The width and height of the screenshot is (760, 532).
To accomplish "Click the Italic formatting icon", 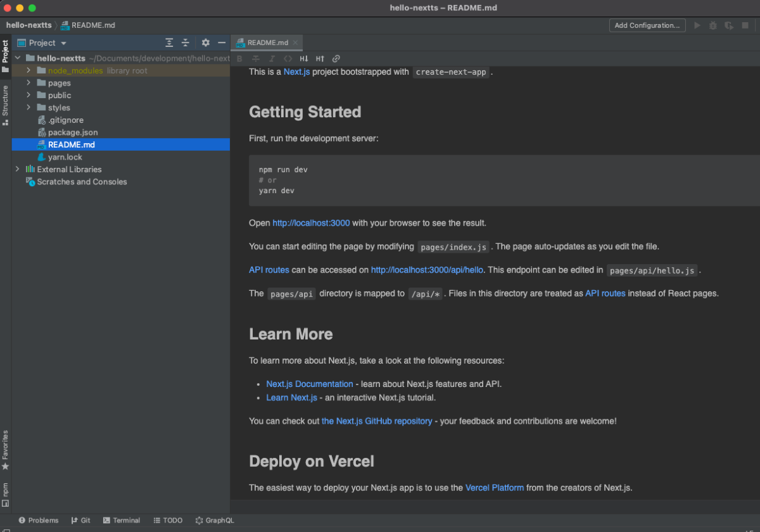I will point(272,59).
